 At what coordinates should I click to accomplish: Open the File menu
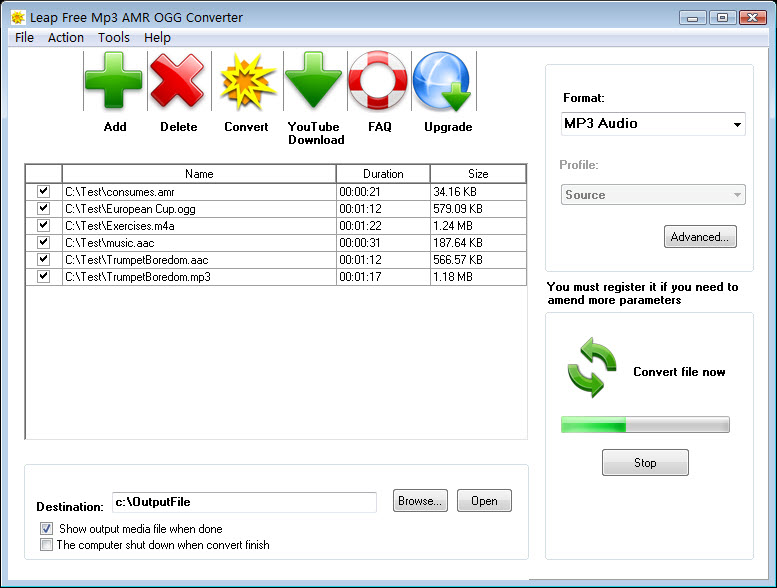point(24,38)
